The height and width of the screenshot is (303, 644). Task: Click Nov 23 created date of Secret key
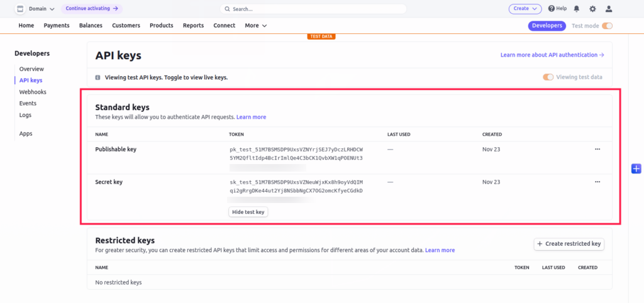[x=491, y=182]
